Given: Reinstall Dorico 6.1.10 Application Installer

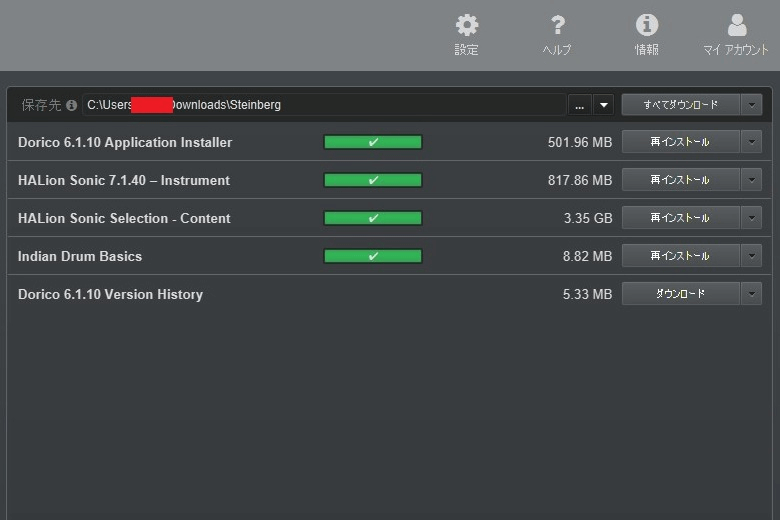Looking at the screenshot, I should (x=680, y=142).
